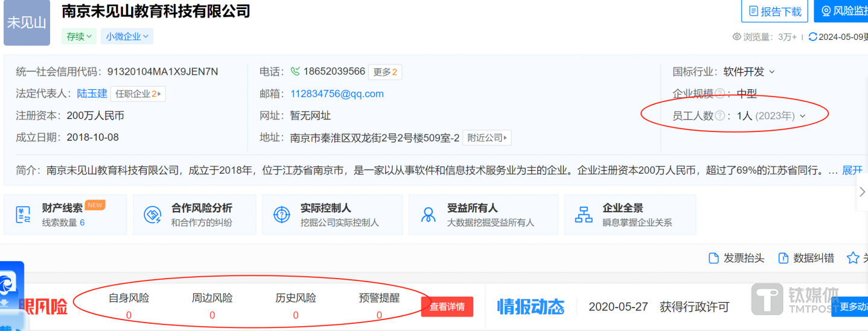Click the green phone icon
The image size is (868, 331).
pyautogui.click(x=295, y=72)
